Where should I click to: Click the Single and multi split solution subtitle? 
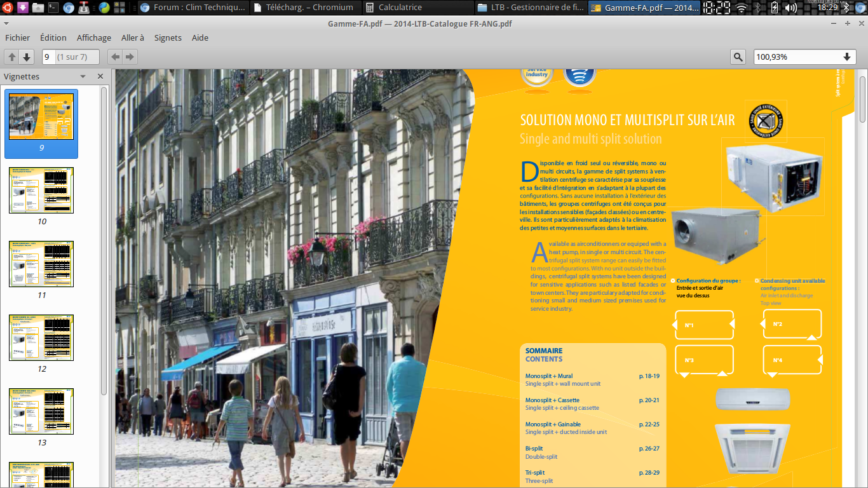click(591, 139)
